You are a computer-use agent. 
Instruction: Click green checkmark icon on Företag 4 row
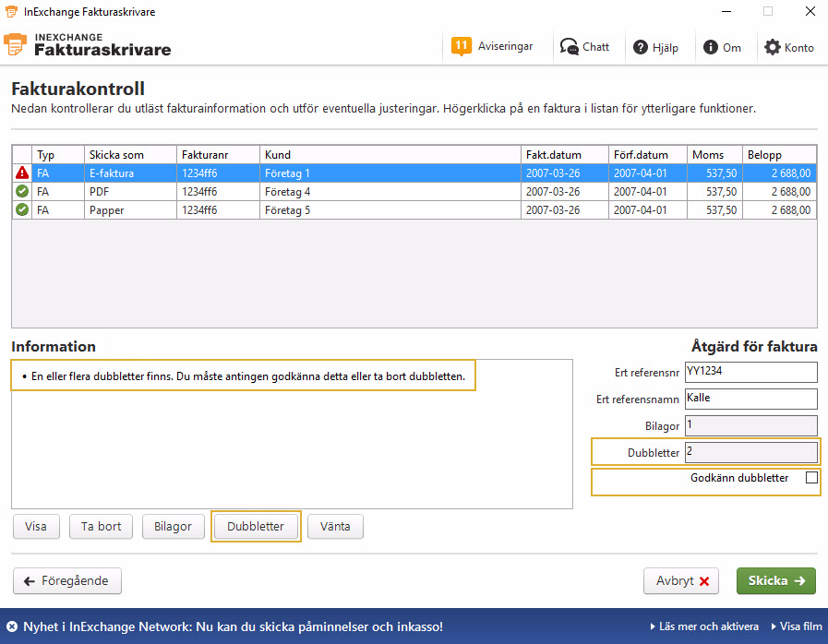22,191
